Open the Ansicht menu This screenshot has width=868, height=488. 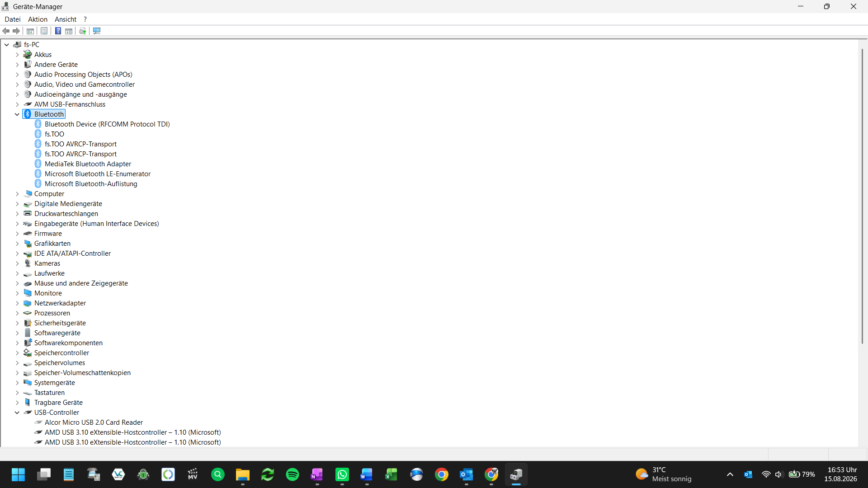coord(66,19)
